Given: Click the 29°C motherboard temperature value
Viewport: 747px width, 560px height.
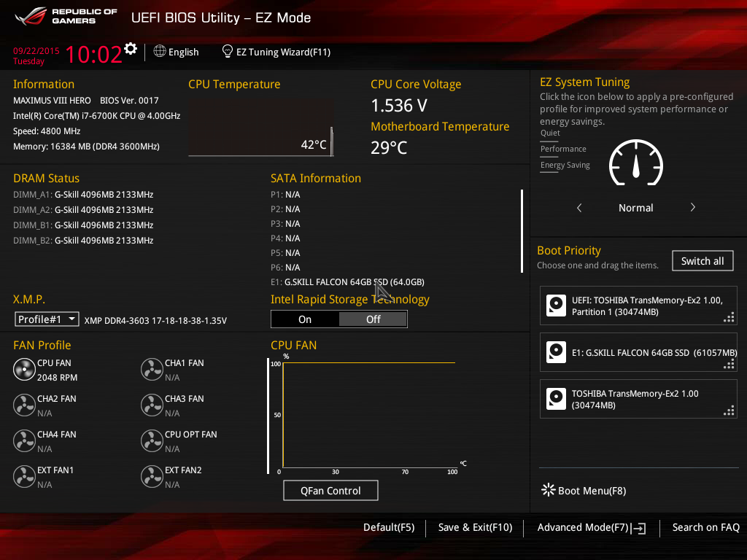Looking at the screenshot, I should click(389, 147).
